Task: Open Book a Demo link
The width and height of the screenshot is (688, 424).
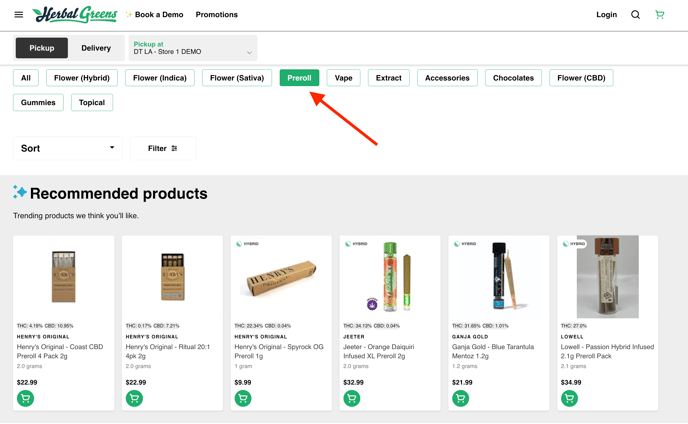Action: point(159,14)
